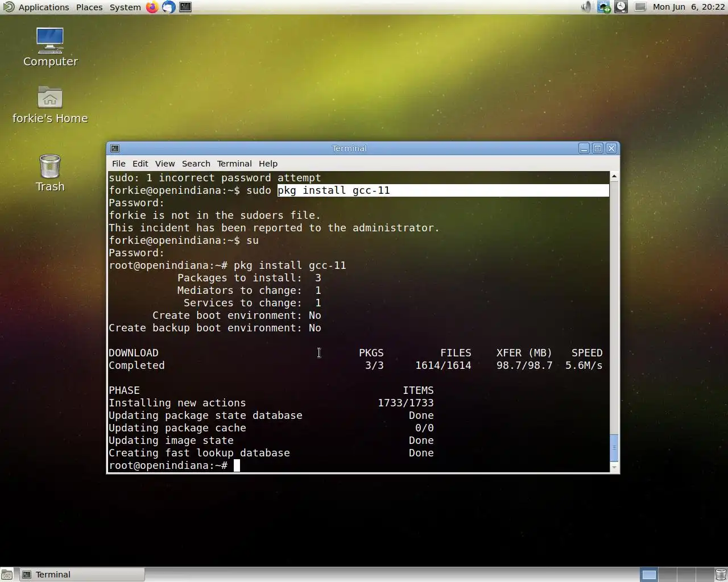Open the Applications menu
Viewport: 728px width, 582px height.
pos(44,7)
